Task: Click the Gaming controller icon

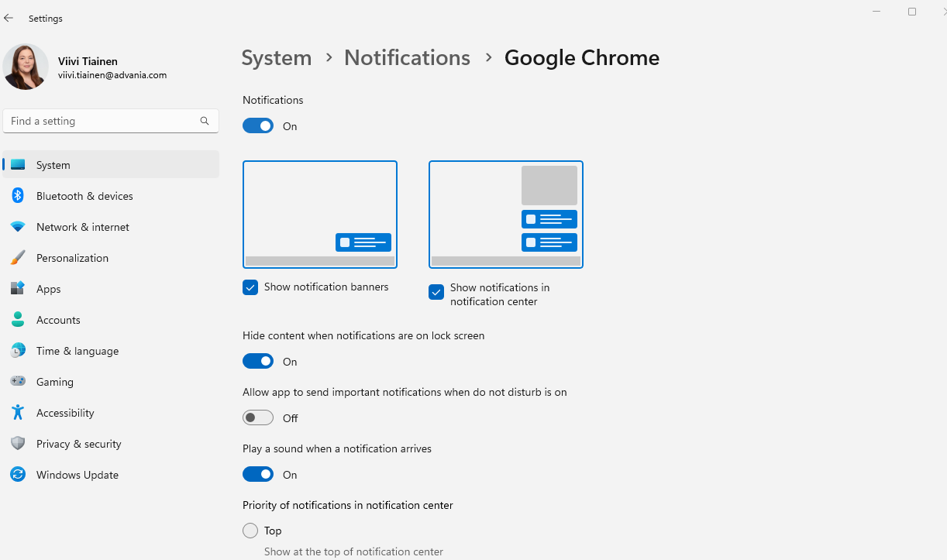Action: pos(18,382)
